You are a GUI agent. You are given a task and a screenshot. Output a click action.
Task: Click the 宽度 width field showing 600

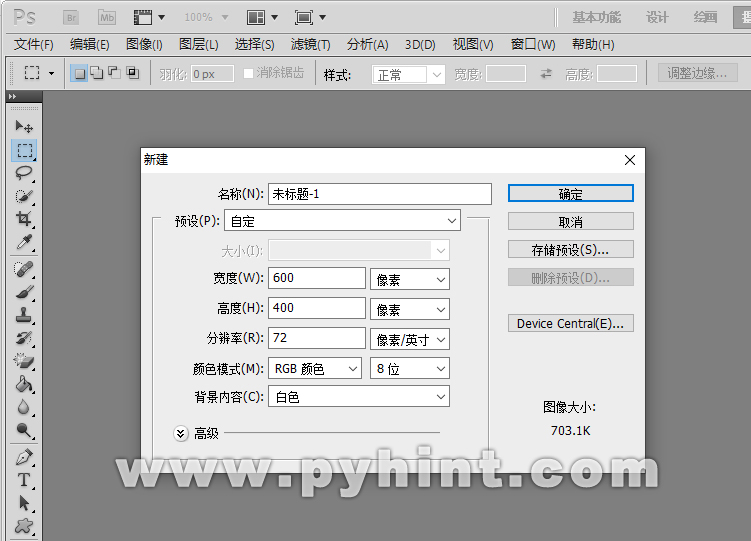(317, 278)
